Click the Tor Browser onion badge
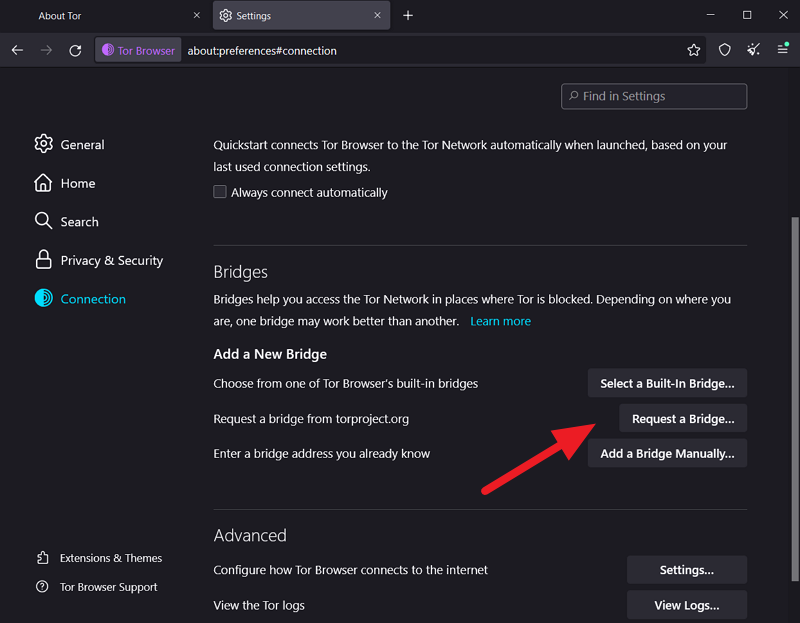The width and height of the screenshot is (800, 623). (137, 49)
